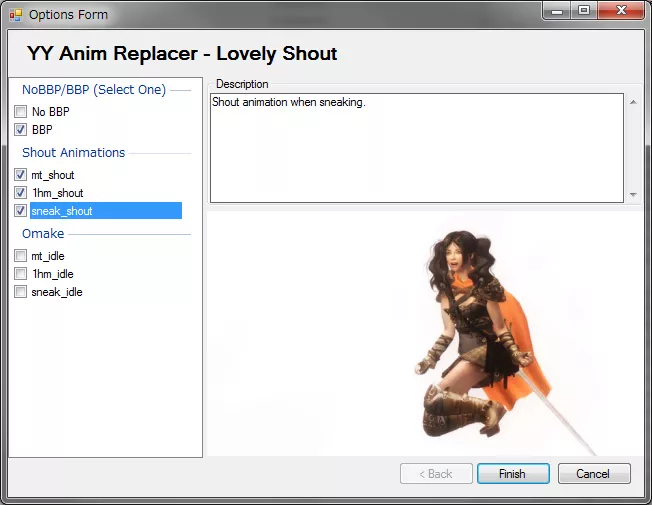Select the 1hm_shout label text
652x505 pixels.
click(57, 193)
